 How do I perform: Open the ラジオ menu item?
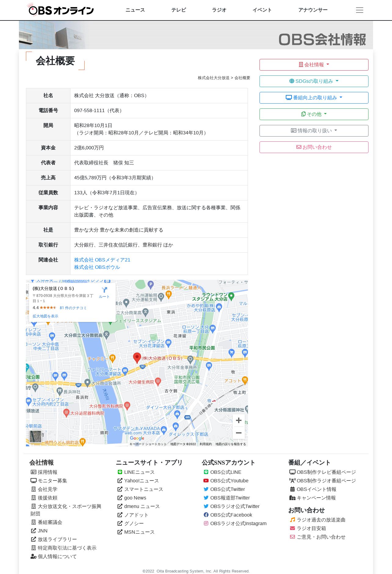219,10
